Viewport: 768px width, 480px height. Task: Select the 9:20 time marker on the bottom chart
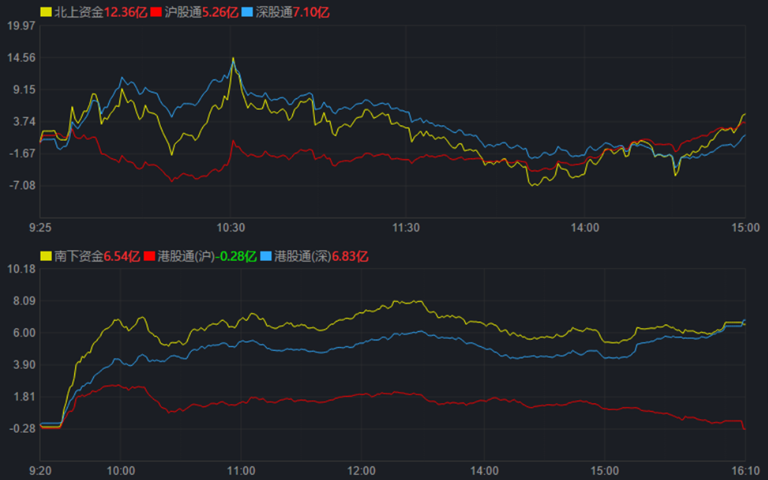(40, 470)
